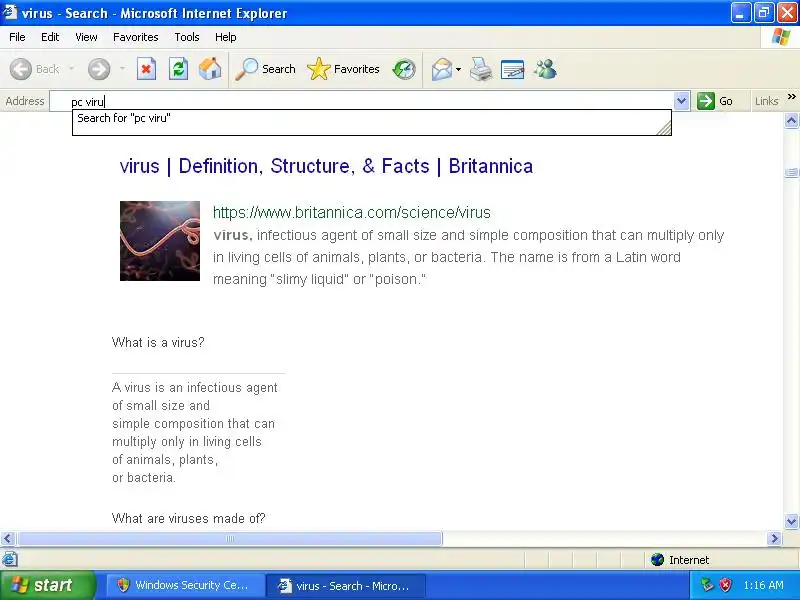Click the Edit page icon in toolbar
Viewport: 800px width, 600px height.
tap(513, 69)
